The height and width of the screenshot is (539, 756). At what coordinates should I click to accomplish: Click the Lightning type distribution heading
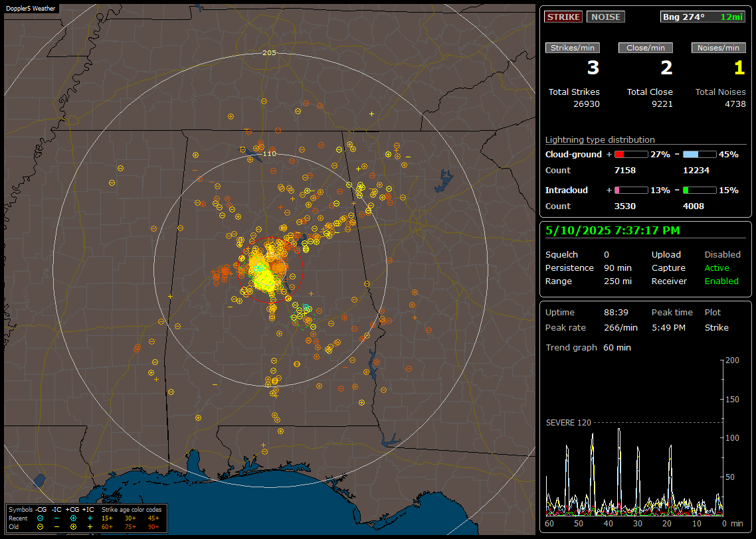[x=600, y=140]
